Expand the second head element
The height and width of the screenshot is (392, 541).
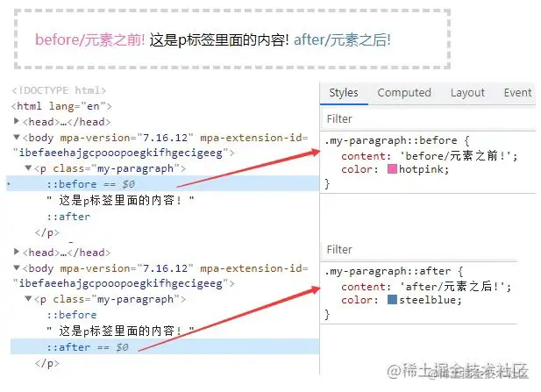pyautogui.click(x=16, y=252)
